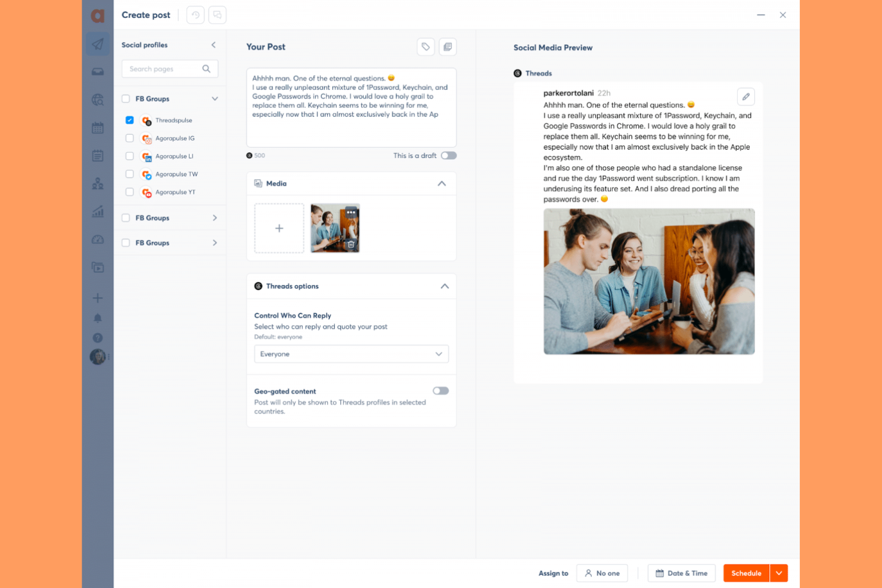Screen dimensions: 882x588
Task: Open the Analytics chart icon
Action: tap(97, 211)
